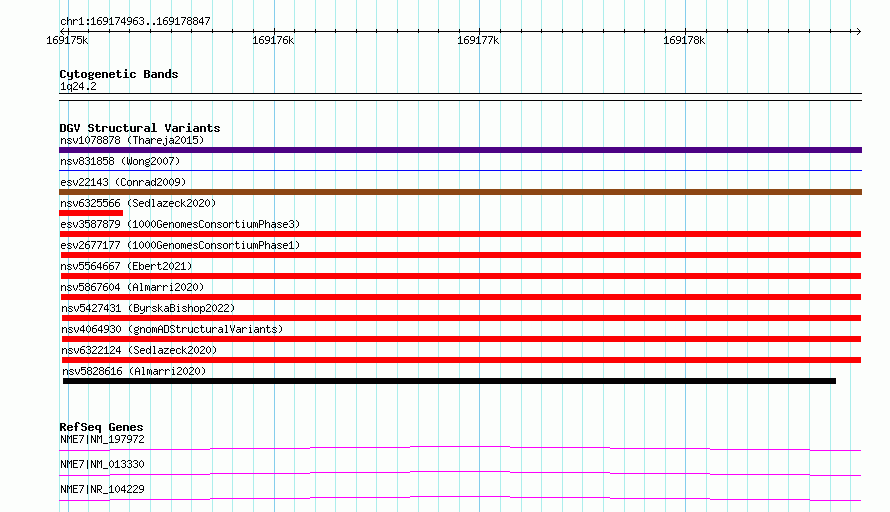This screenshot has height=512, width=890.
Task: Select the nsv5564667 (Ebert2021) red bar
Action: tap(460, 276)
